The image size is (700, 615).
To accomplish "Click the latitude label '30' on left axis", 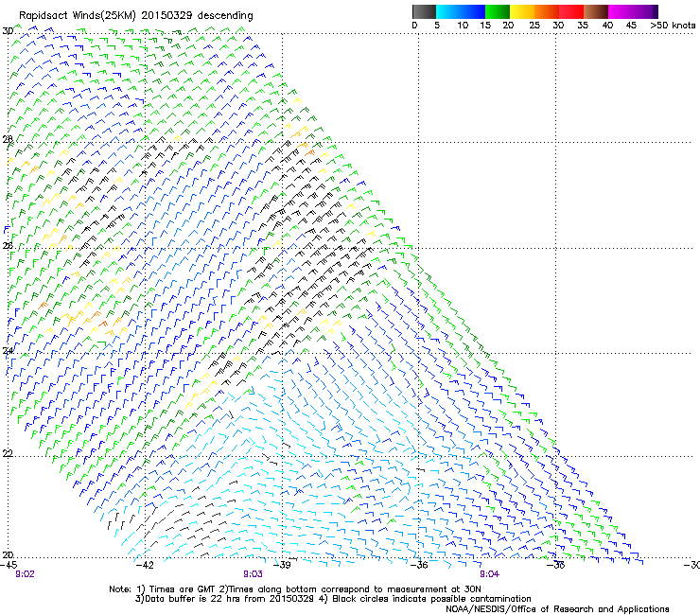I will (x=8, y=31).
